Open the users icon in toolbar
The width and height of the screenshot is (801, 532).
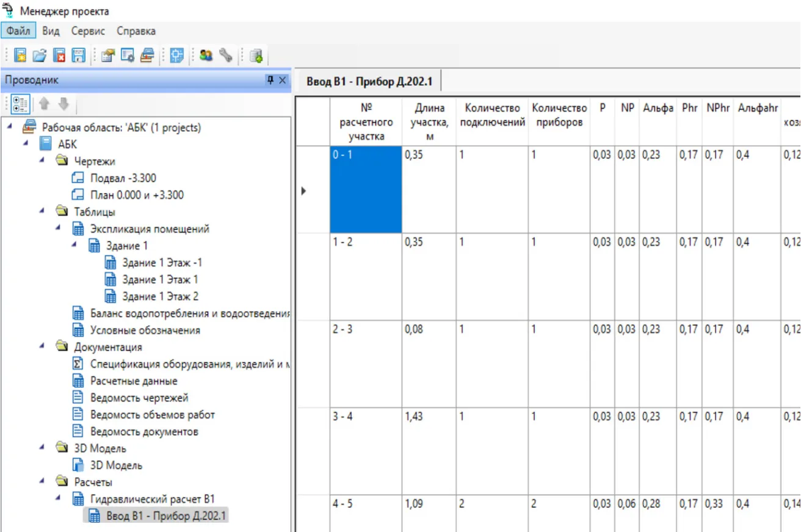coord(206,56)
